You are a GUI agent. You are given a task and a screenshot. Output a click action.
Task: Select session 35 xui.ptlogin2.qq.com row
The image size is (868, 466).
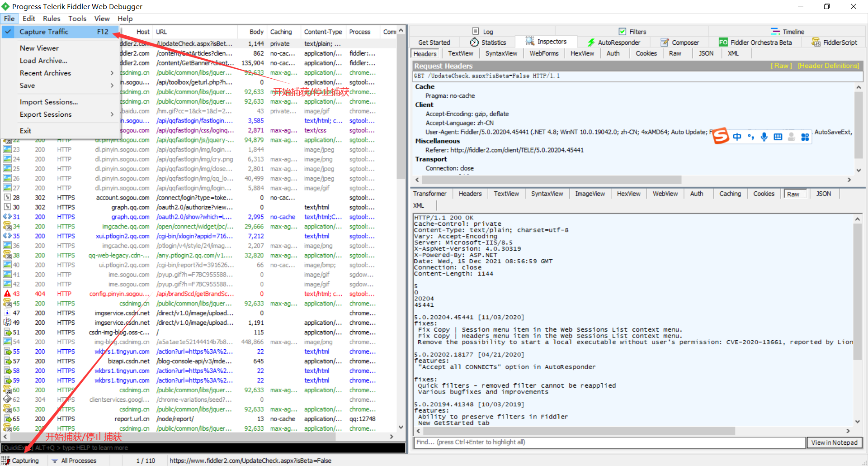click(199, 236)
